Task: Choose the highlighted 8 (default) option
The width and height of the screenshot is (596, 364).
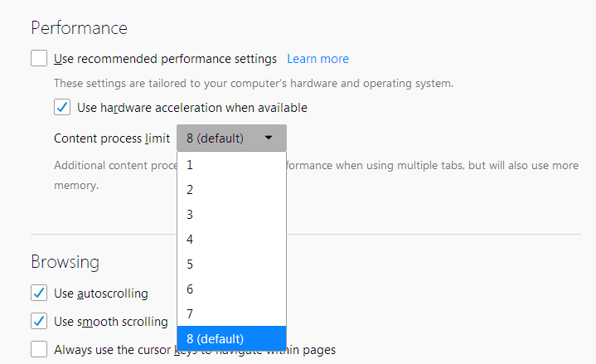Action: pos(231,338)
